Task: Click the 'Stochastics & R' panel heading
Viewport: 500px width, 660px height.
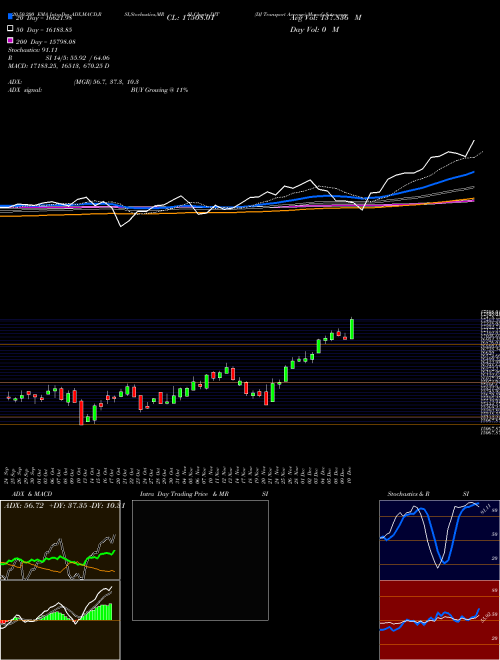Action: [x=409, y=494]
